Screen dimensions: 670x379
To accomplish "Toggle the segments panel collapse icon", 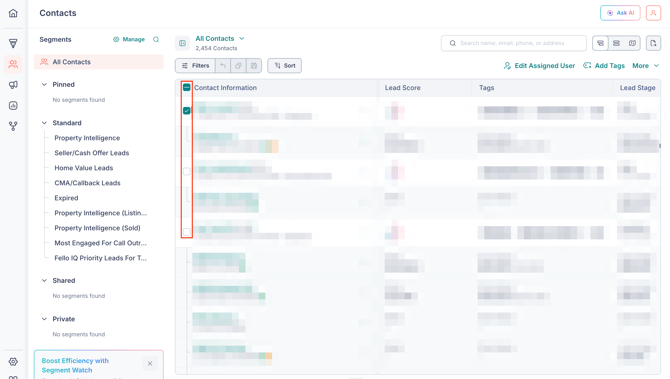I will coord(182,43).
